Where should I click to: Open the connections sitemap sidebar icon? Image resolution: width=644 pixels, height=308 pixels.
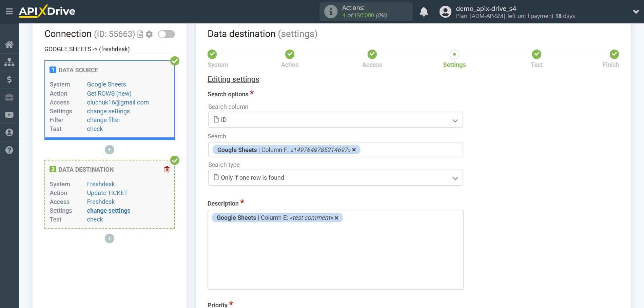(9, 62)
